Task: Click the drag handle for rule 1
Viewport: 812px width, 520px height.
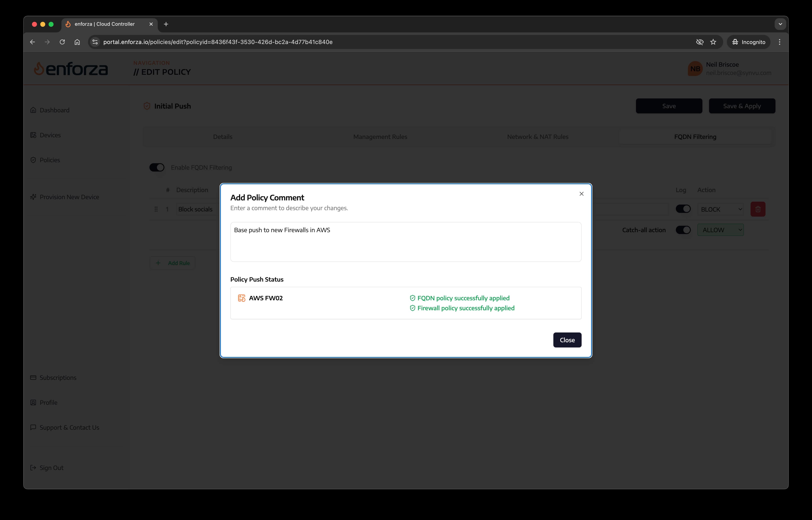Action: (156, 209)
